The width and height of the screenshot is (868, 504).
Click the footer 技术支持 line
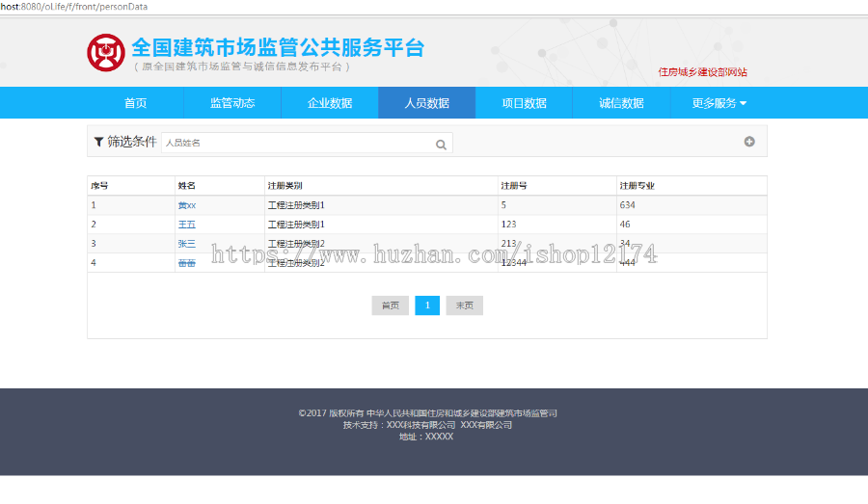coord(427,425)
